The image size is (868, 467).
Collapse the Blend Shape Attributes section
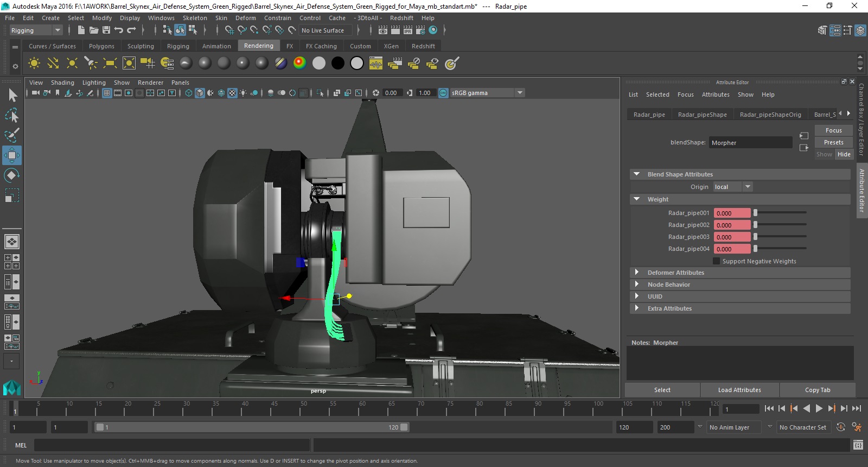coord(637,174)
